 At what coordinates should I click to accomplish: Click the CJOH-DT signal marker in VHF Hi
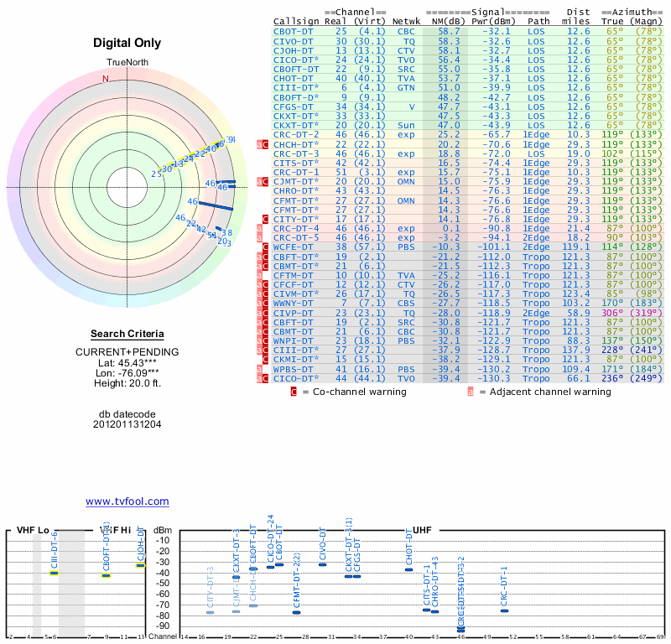point(141,564)
